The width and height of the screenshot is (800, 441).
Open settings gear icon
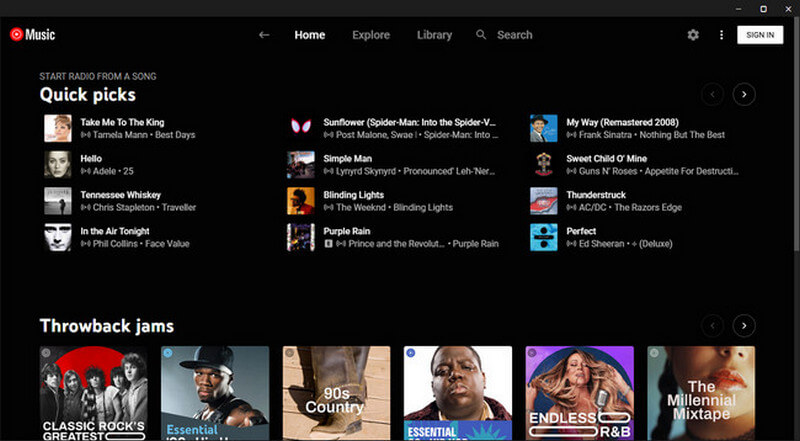click(x=693, y=35)
